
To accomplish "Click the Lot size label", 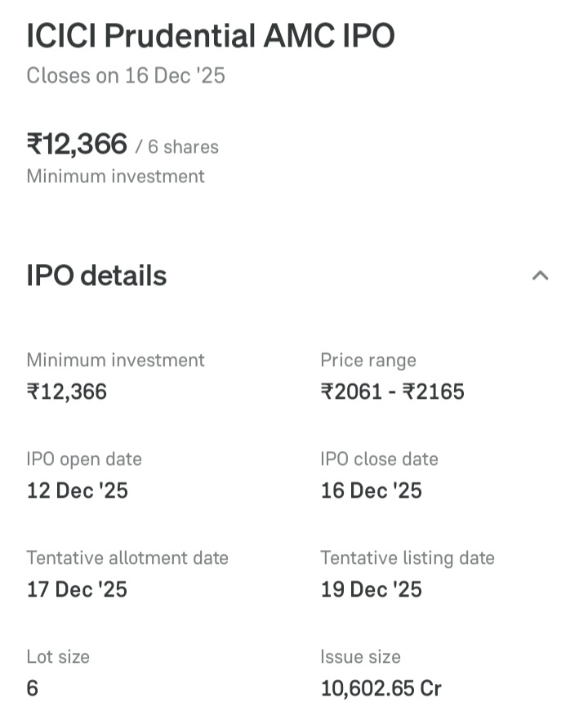I will [58, 657].
